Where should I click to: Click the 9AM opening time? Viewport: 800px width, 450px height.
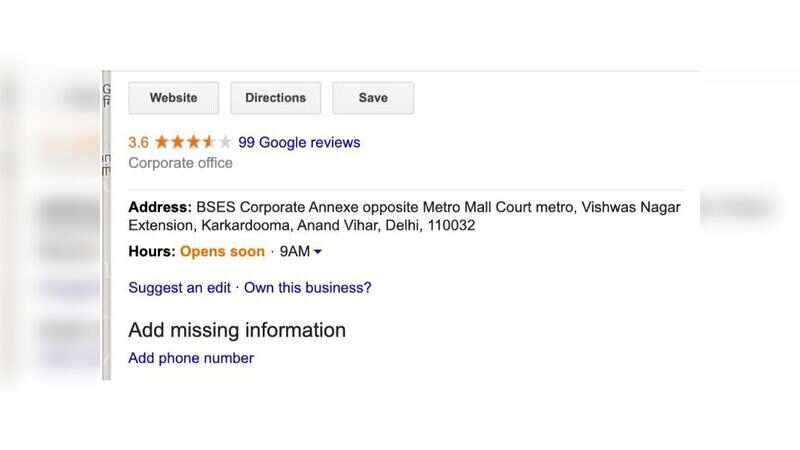294,251
